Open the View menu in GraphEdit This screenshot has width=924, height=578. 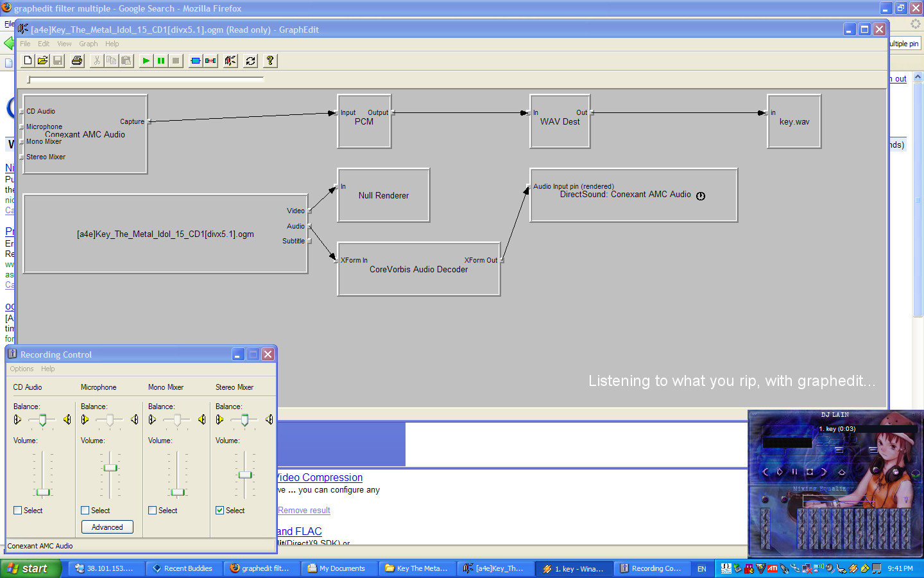64,44
